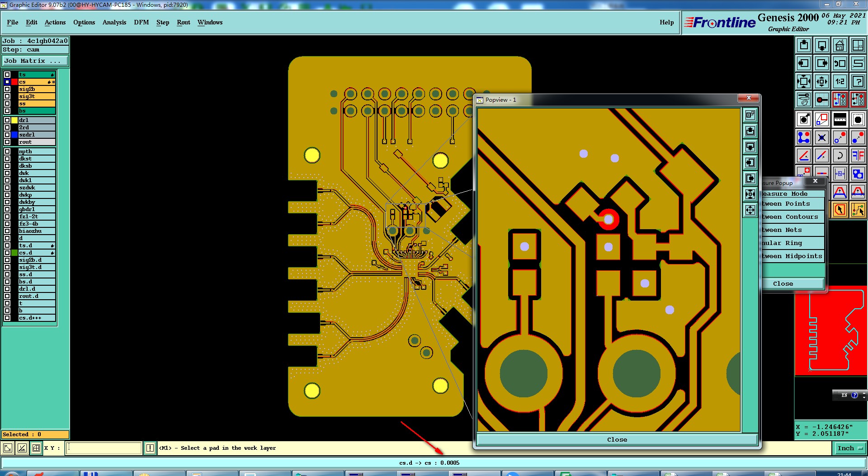Click the previous view icon
The height and width of the screenshot is (476, 868).
coord(840,63)
